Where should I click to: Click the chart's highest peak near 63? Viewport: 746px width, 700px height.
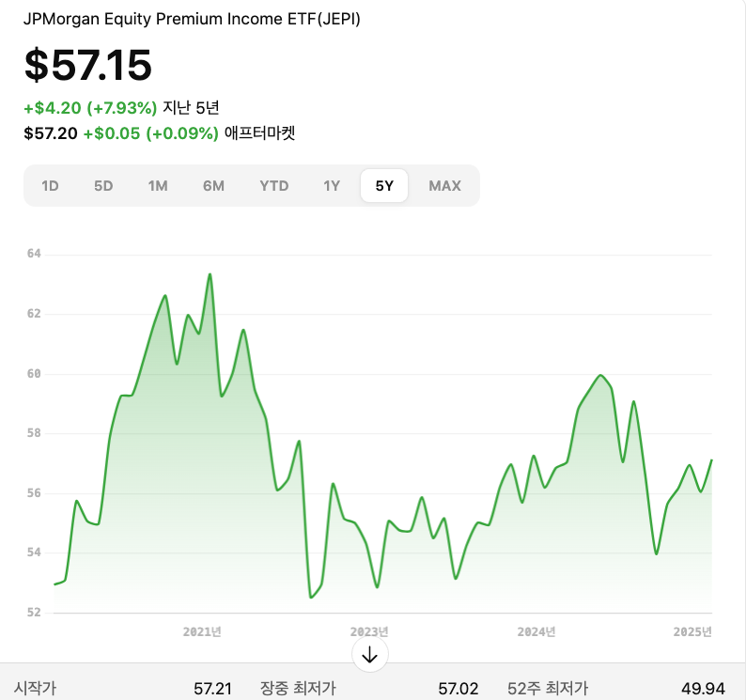tap(210, 274)
